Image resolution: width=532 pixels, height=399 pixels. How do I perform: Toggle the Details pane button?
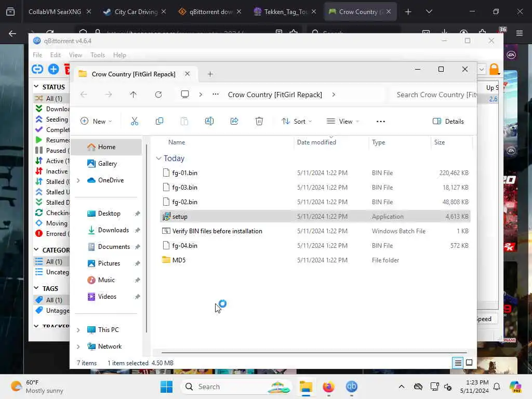pos(448,121)
